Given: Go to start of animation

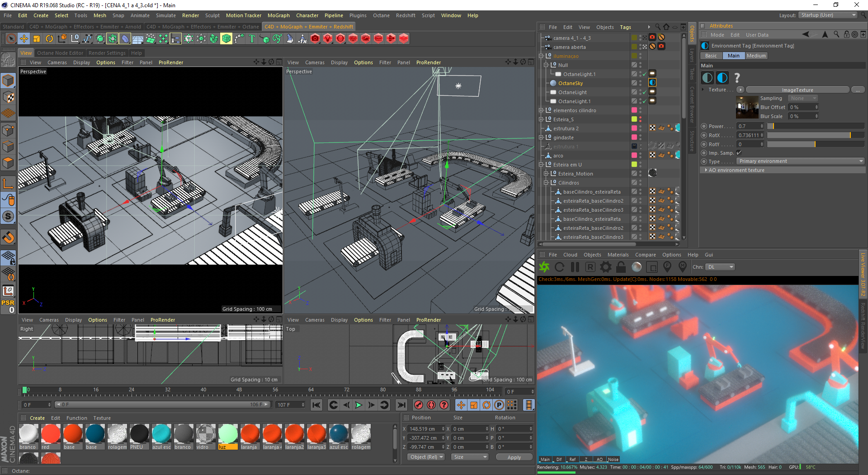Looking at the screenshot, I should [x=316, y=405].
